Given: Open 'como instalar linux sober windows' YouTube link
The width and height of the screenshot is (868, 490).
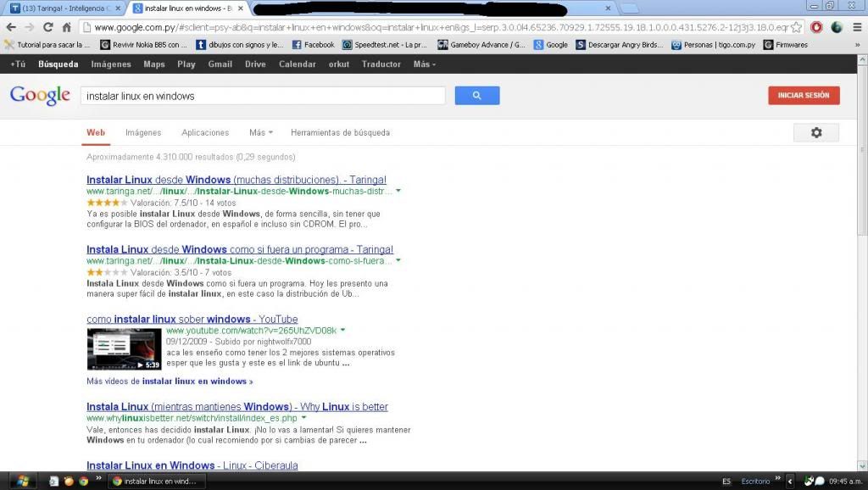Looking at the screenshot, I should (192, 320).
